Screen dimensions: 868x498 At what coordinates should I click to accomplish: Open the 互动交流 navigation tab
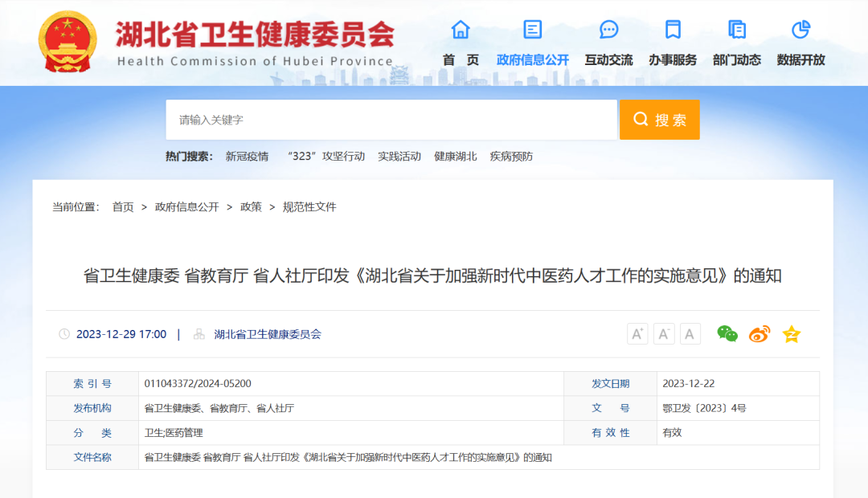[x=609, y=59]
